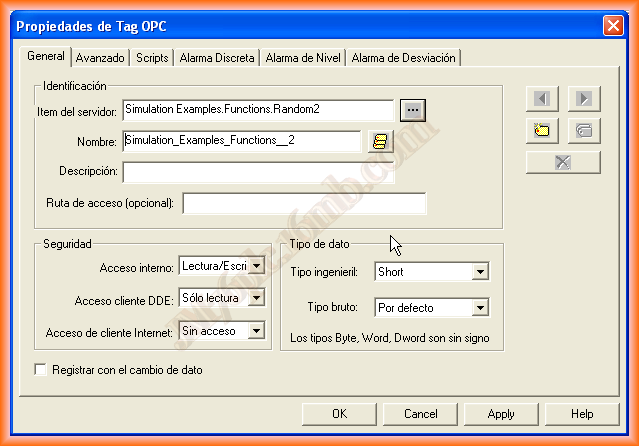The width and height of the screenshot is (639, 446).
Task: Click into the Descripción text field
Action: pyautogui.click(x=258, y=172)
